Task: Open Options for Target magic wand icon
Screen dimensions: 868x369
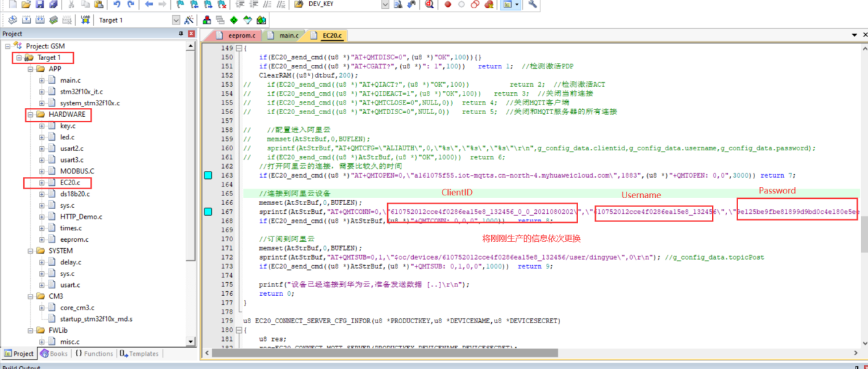Action: point(188,20)
